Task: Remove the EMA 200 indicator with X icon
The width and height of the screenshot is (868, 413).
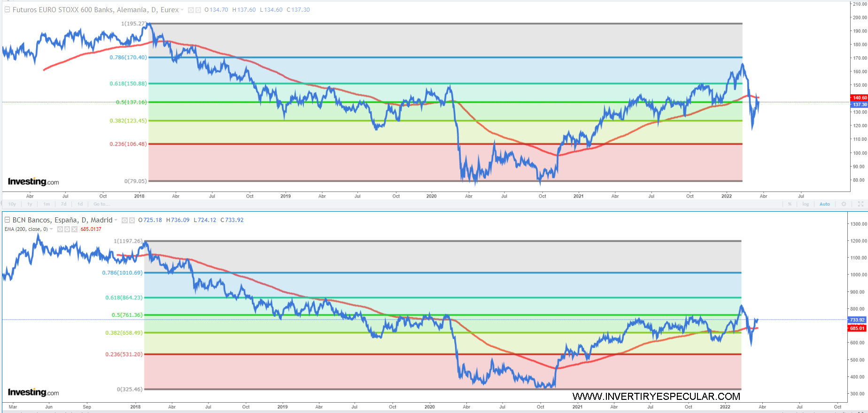Action: 74,229
